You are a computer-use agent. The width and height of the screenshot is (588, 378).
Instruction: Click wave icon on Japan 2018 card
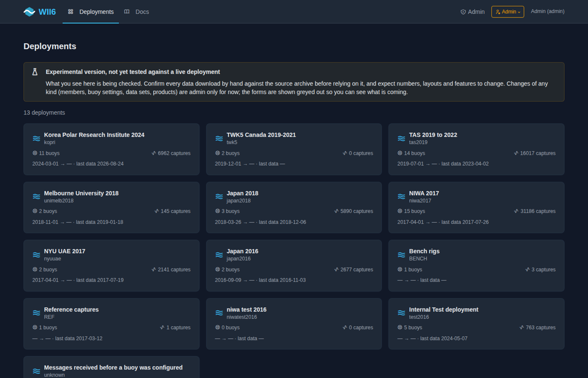pos(219,196)
